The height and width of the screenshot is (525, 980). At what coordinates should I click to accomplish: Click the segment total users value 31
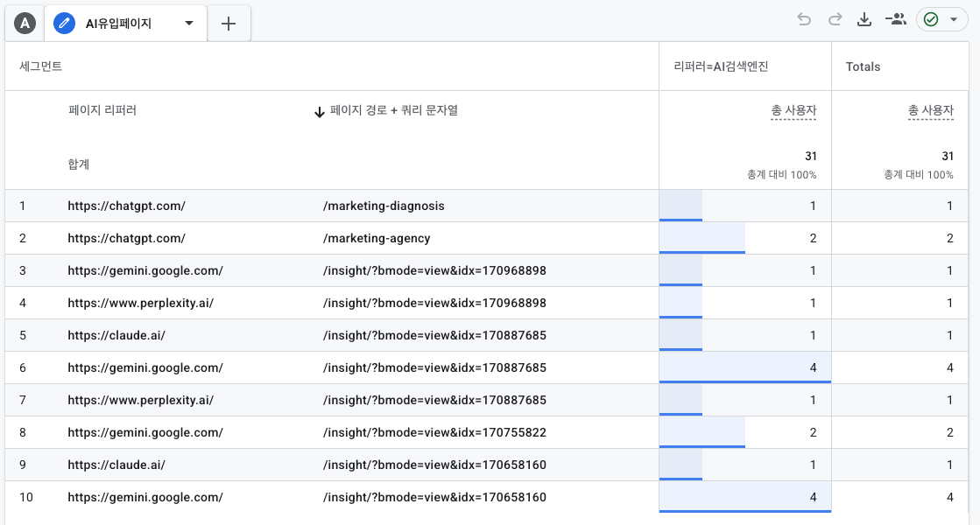pyautogui.click(x=811, y=156)
